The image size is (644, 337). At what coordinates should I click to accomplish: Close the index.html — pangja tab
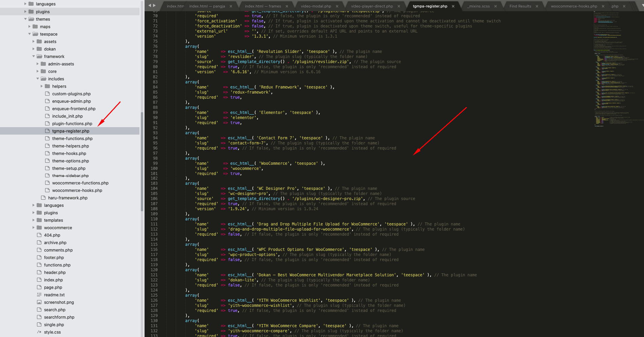tap(231, 6)
